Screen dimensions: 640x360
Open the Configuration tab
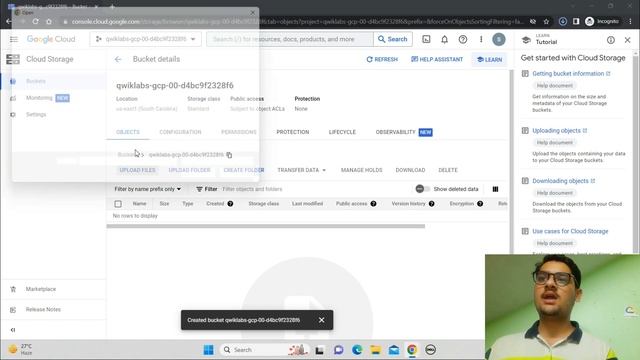[x=180, y=132]
